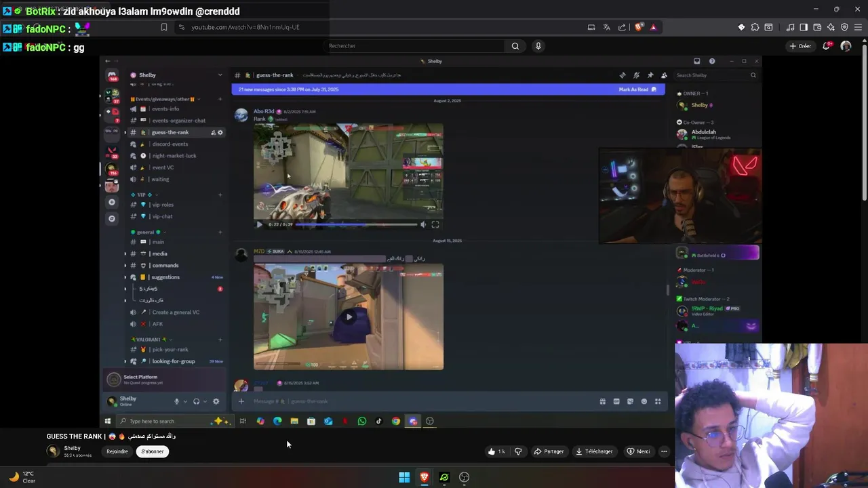868x488 pixels.
Task: Open fullscreen for Abo R3d video
Action: pyautogui.click(x=435, y=224)
